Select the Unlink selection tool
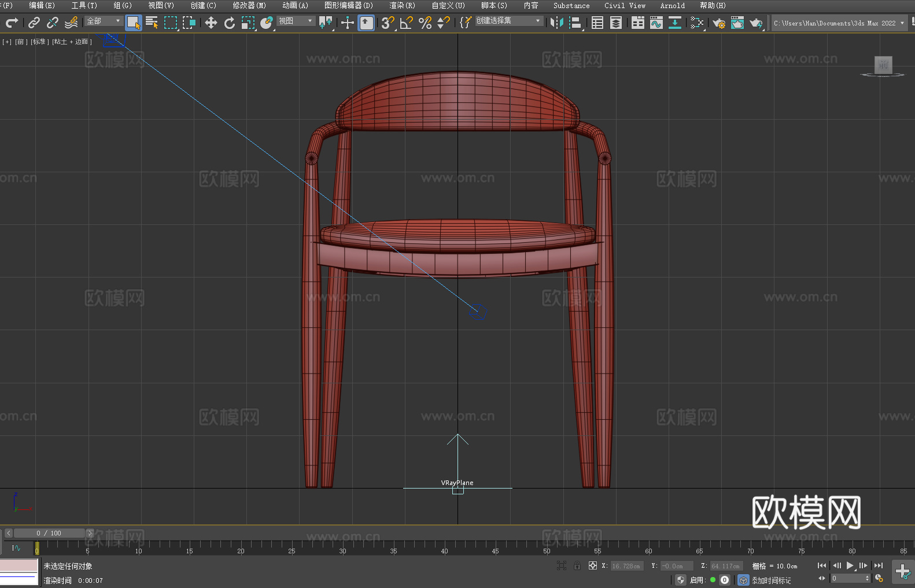 (x=53, y=23)
